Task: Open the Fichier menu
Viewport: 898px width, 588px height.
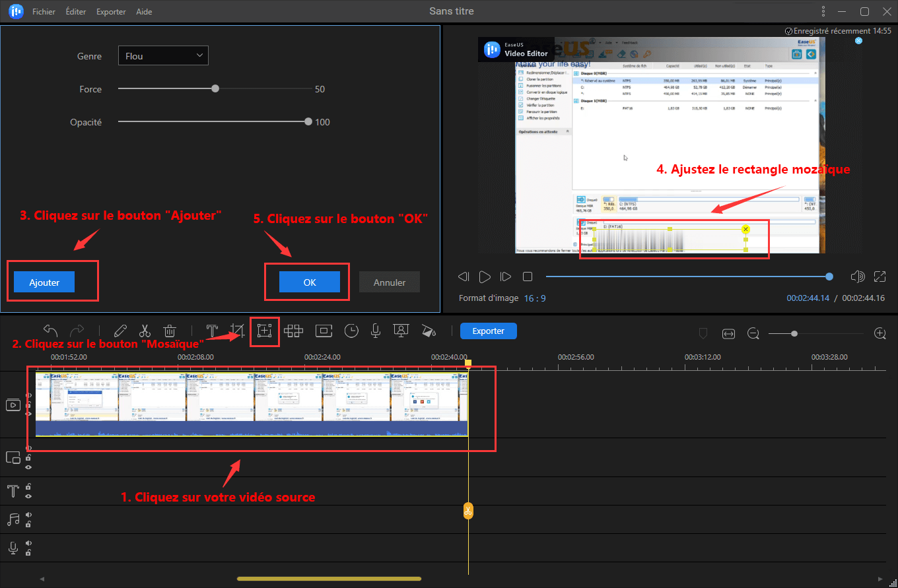Action: pyautogui.click(x=44, y=12)
